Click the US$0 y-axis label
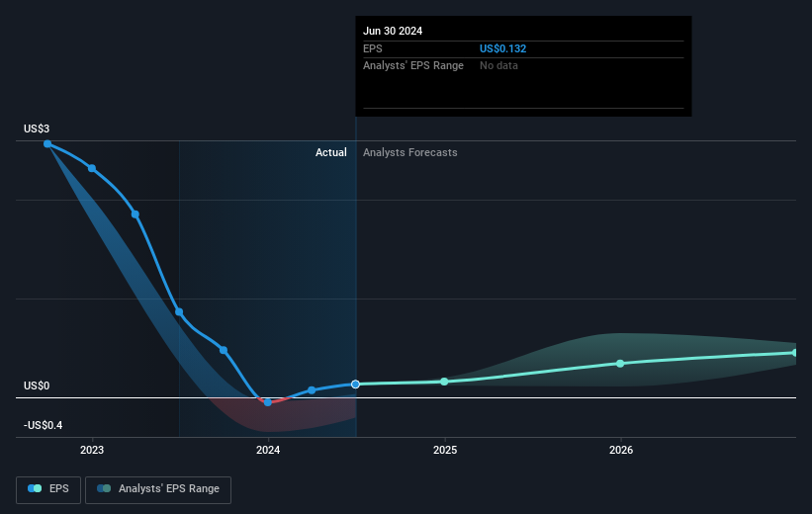Screen dimensions: 812x514 (x=37, y=385)
